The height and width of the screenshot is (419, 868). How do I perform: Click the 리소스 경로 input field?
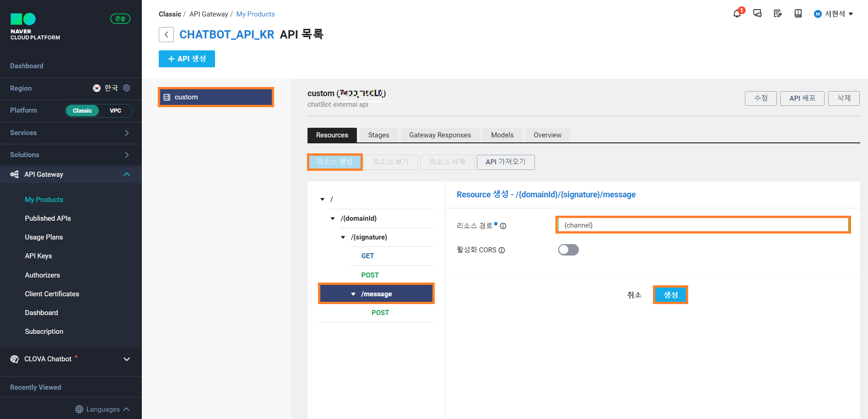click(703, 225)
